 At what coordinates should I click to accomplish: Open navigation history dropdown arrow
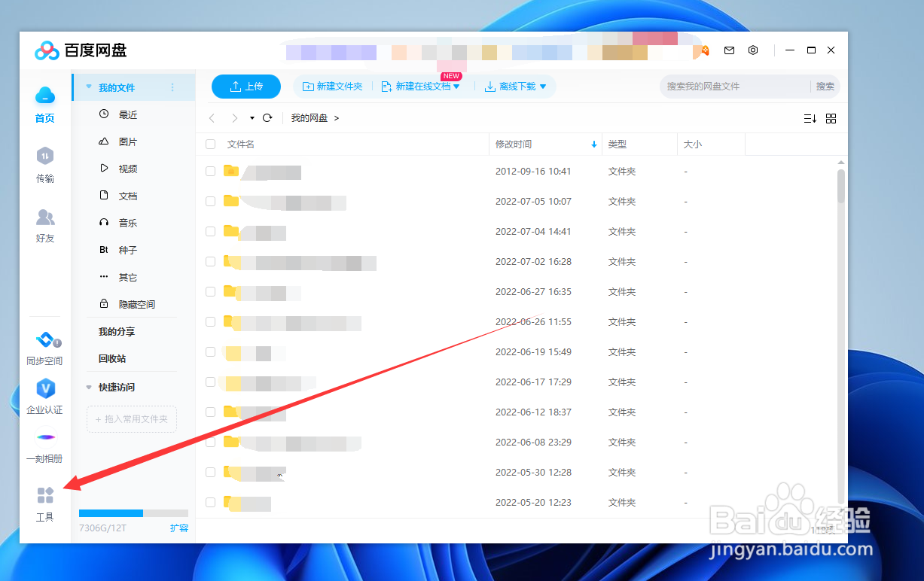point(252,118)
